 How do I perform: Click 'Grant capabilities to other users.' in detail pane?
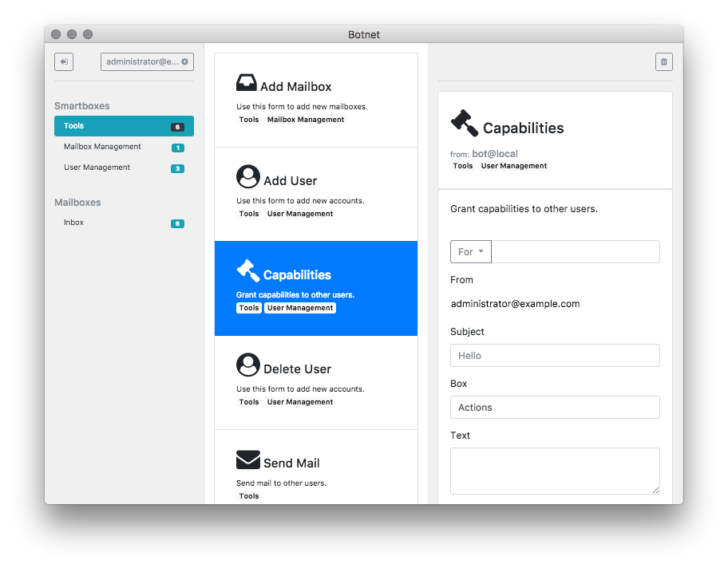tap(524, 209)
